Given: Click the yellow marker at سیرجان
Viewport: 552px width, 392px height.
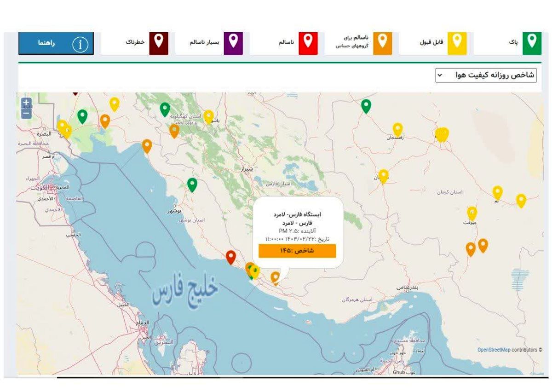Looking at the screenshot, I should click(x=383, y=176).
